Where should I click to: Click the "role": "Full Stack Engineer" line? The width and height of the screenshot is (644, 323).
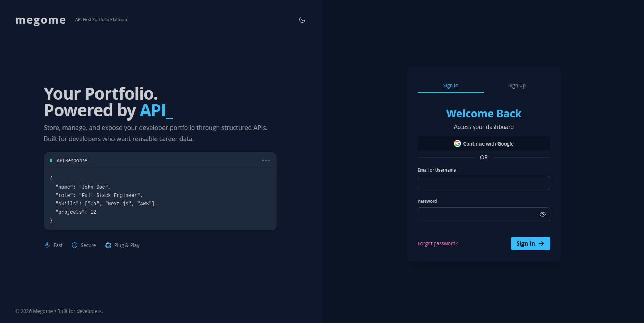click(x=99, y=195)
